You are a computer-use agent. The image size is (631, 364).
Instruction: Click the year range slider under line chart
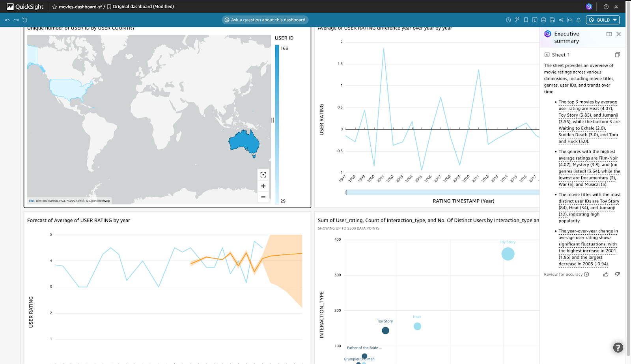point(442,192)
